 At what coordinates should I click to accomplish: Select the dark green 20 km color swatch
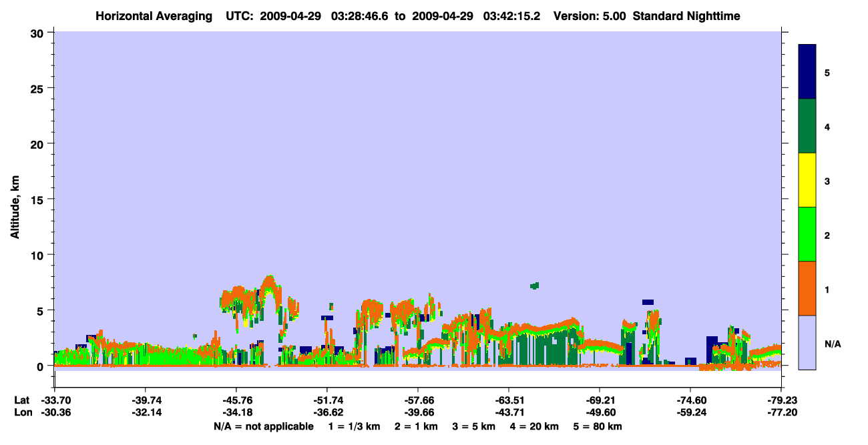pos(807,126)
